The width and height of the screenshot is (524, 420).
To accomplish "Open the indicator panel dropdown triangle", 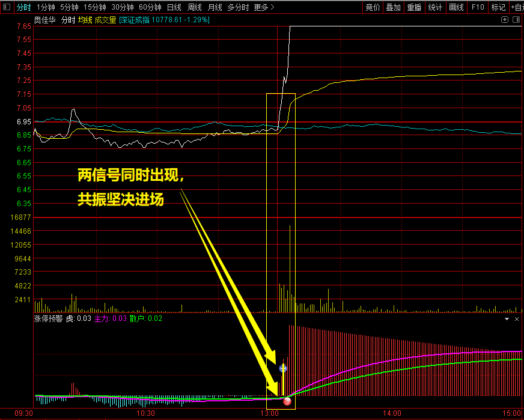I will pos(507,319).
